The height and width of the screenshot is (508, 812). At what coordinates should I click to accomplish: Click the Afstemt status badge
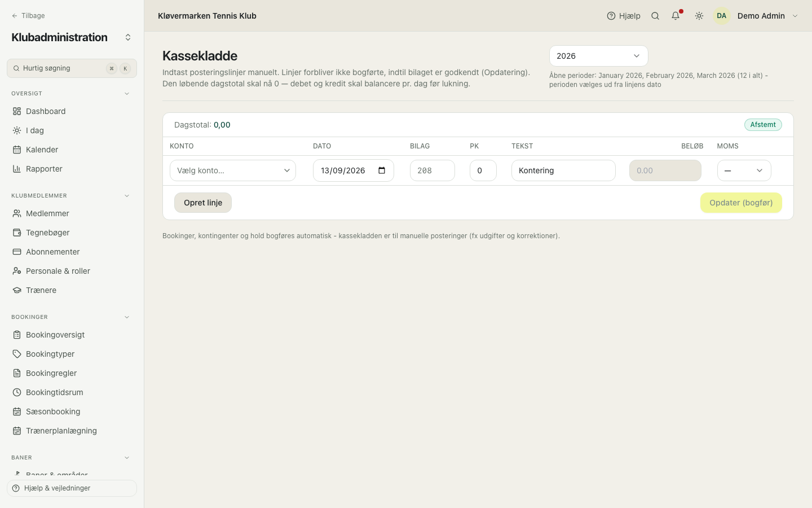[x=763, y=125]
